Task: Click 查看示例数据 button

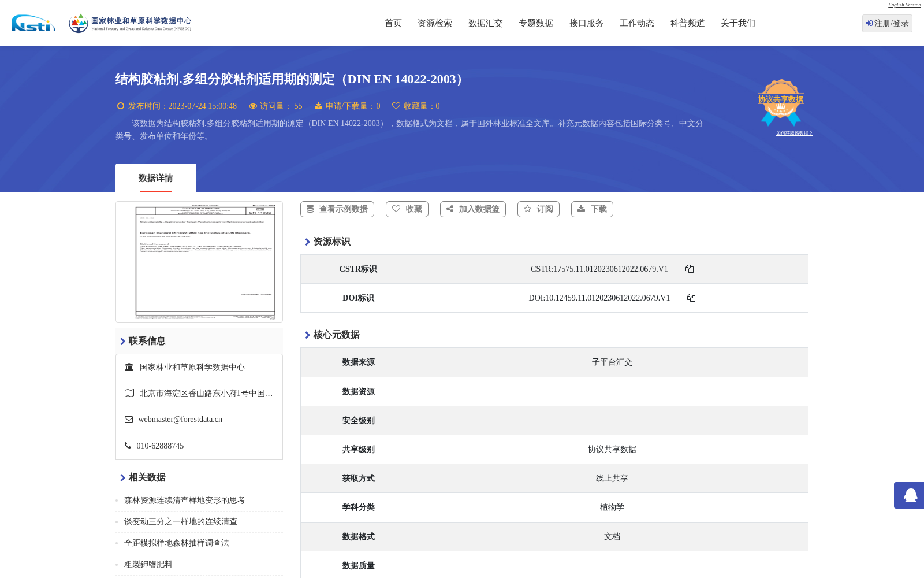Action: click(337, 209)
